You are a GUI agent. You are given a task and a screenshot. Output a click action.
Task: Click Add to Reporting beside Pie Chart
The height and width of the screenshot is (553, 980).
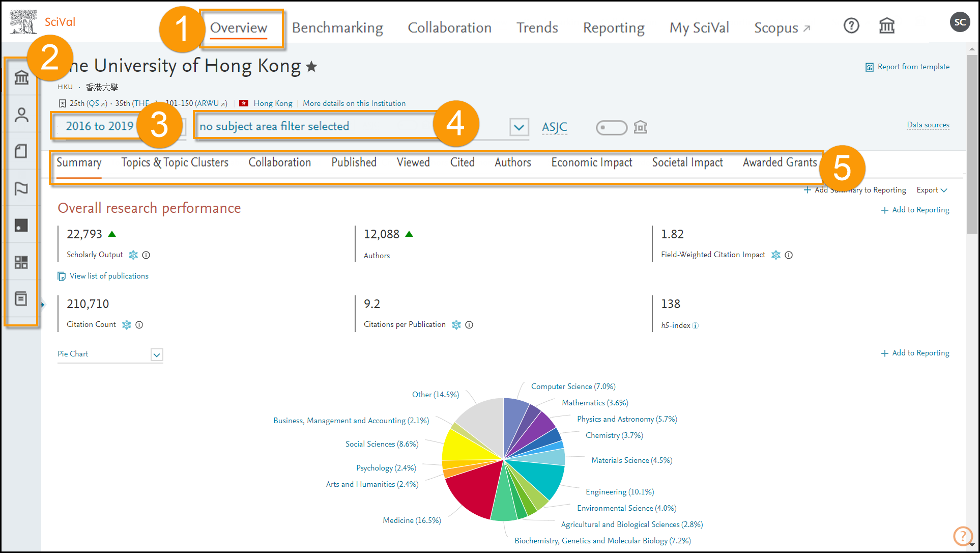(915, 353)
